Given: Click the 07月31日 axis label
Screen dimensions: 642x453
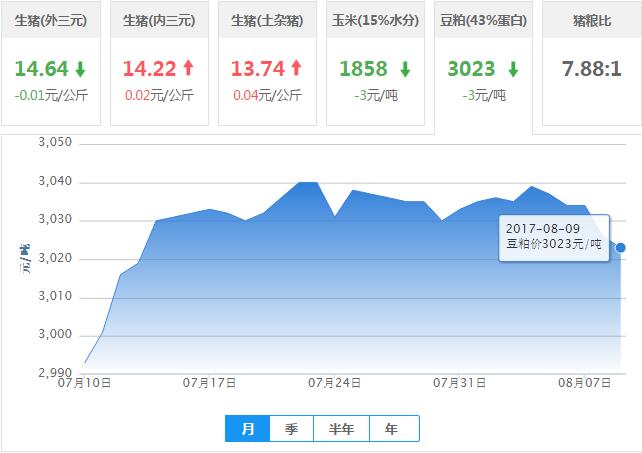Looking at the screenshot, I should 459,383.
